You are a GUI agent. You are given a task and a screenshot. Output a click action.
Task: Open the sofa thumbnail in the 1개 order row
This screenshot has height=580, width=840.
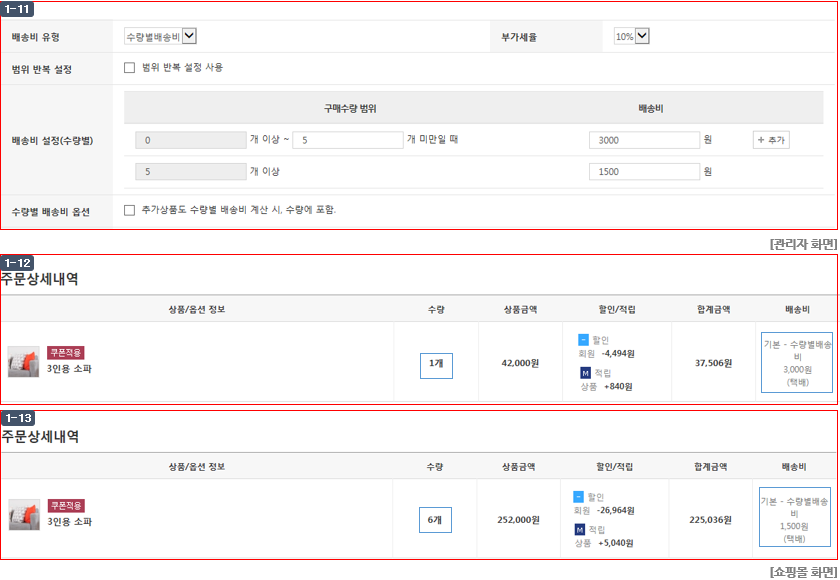click(24, 361)
